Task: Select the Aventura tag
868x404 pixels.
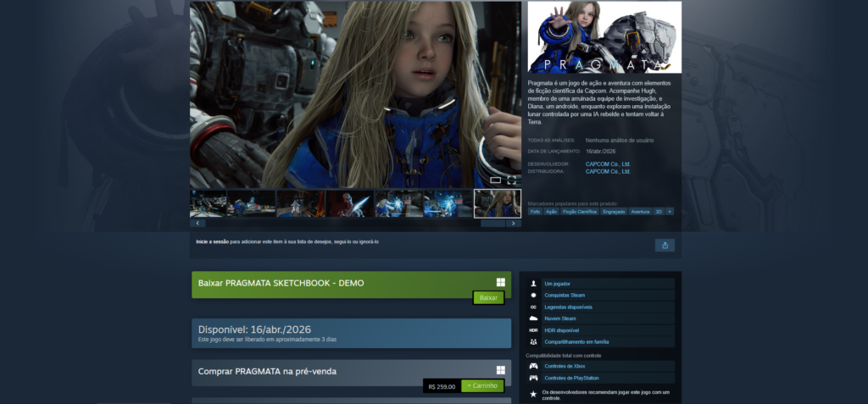Action: (640, 212)
